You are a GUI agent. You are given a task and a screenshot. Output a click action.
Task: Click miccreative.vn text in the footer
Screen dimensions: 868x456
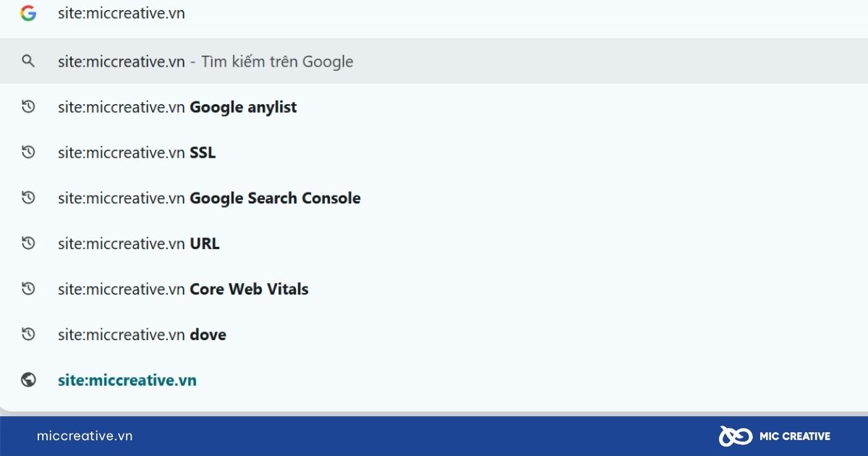[85, 436]
